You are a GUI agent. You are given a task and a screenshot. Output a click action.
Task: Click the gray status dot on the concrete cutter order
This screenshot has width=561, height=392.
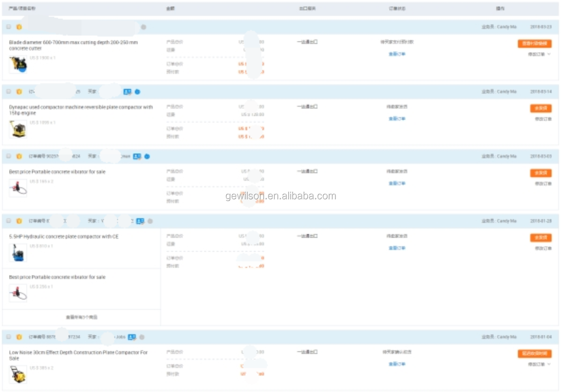tap(143, 27)
